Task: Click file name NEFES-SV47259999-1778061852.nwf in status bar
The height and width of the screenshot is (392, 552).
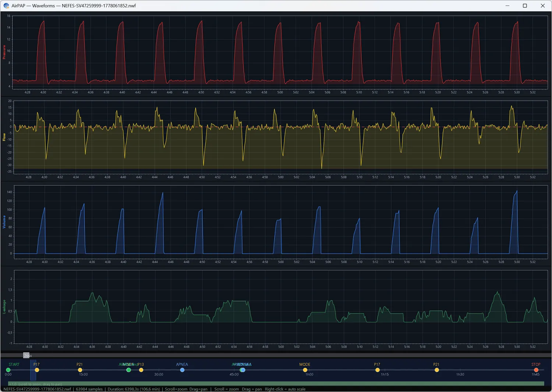Action: (37, 389)
